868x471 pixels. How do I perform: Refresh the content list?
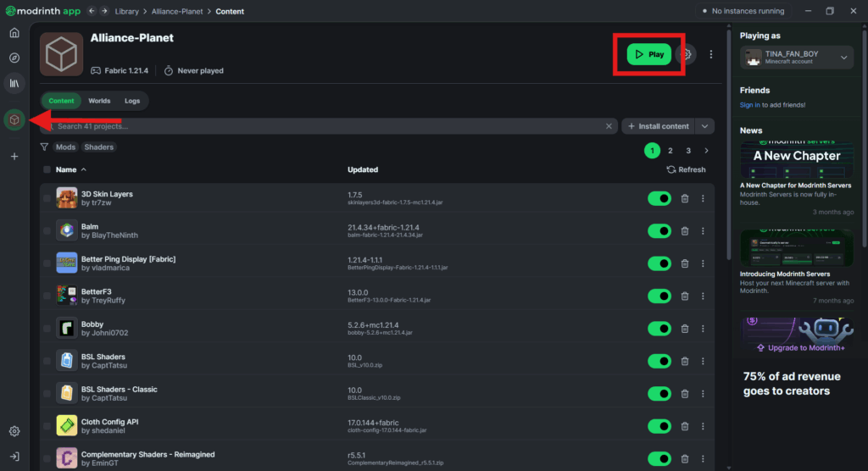[x=686, y=170]
